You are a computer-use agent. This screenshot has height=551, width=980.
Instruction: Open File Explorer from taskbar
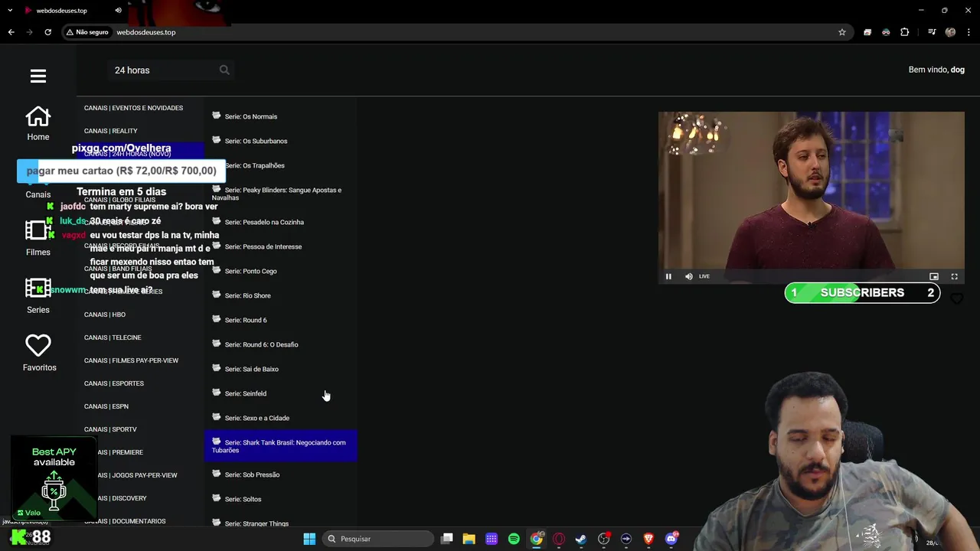click(x=469, y=539)
